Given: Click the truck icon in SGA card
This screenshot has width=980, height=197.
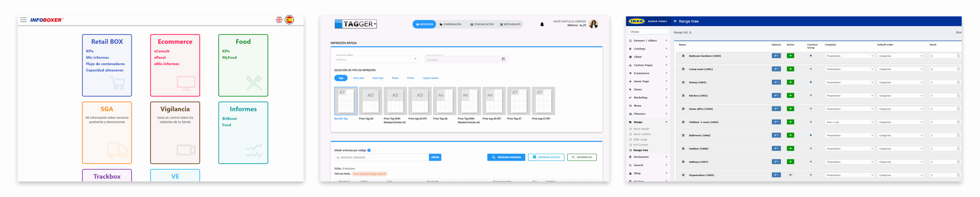Looking at the screenshot, I should pyautogui.click(x=117, y=150).
